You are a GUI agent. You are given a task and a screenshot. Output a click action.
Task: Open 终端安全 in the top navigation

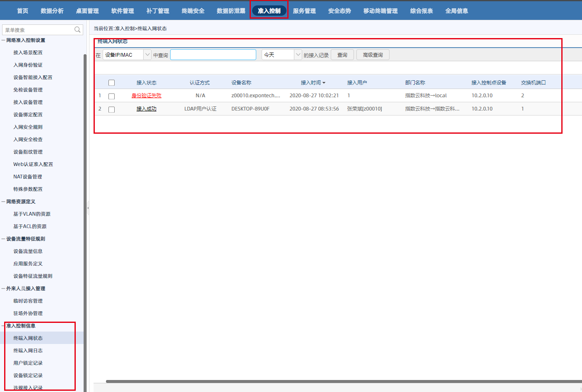click(x=193, y=11)
